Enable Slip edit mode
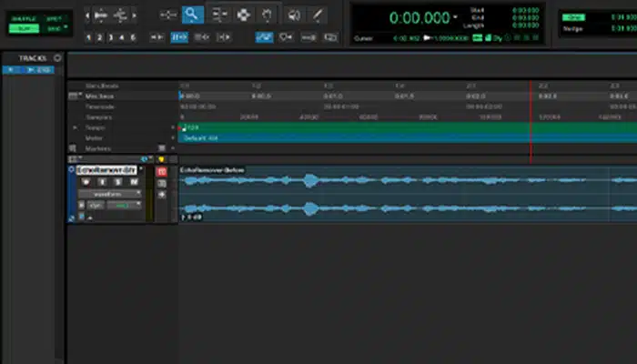 click(24, 28)
